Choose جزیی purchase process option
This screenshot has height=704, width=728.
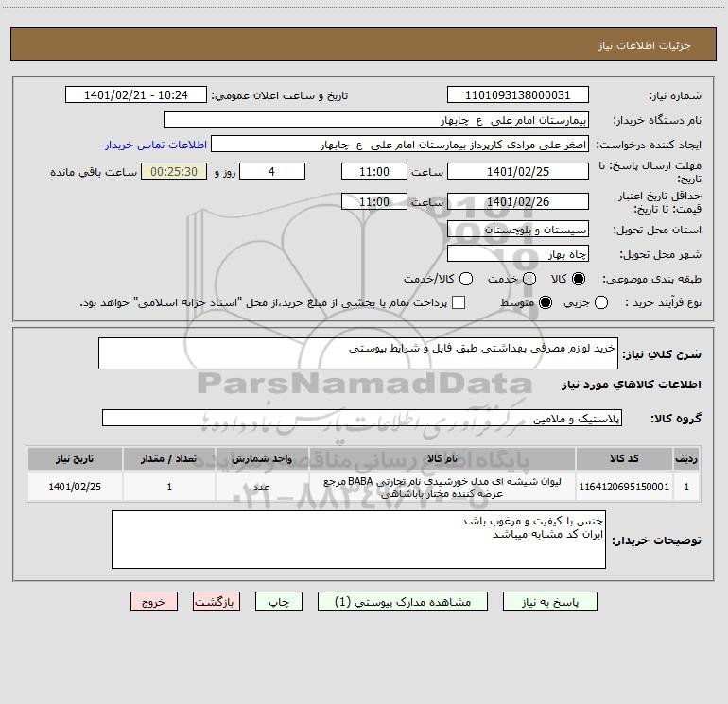[x=600, y=302]
